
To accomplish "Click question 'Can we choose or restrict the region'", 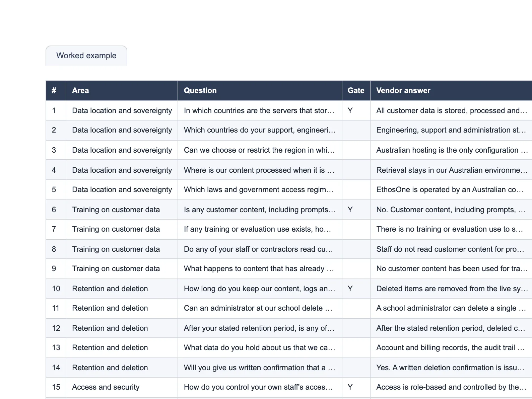I will point(260,150).
